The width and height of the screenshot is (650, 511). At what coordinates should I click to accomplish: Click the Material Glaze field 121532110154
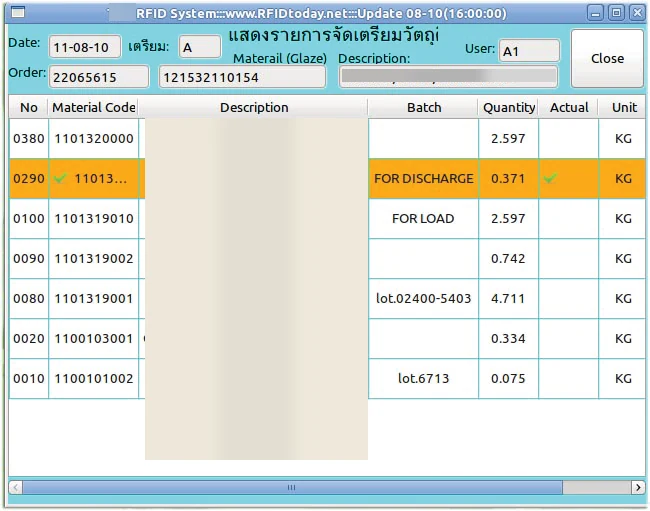[x=243, y=77]
